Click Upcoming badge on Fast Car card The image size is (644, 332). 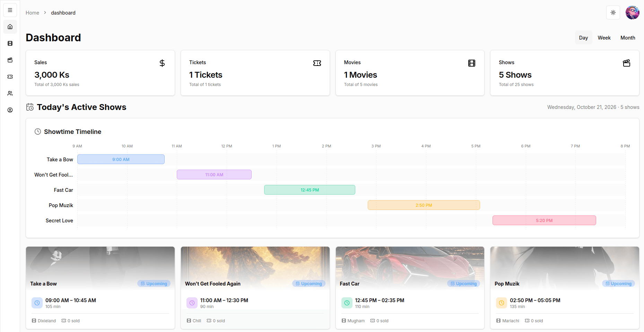[464, 283]
